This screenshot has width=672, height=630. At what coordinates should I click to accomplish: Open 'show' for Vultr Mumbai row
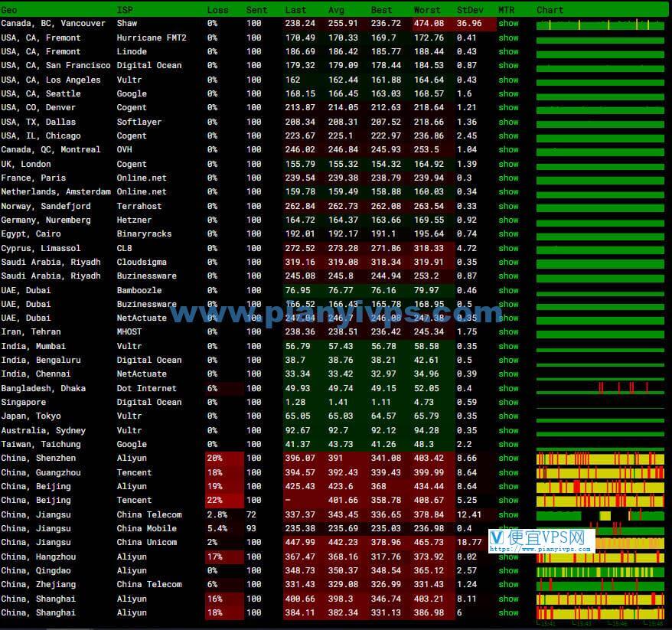click(508, 346)
